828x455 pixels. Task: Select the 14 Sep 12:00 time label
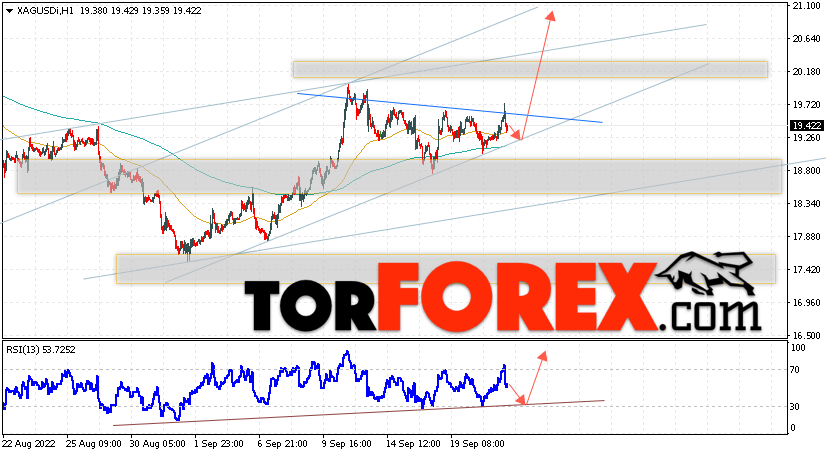coord(411,444)
